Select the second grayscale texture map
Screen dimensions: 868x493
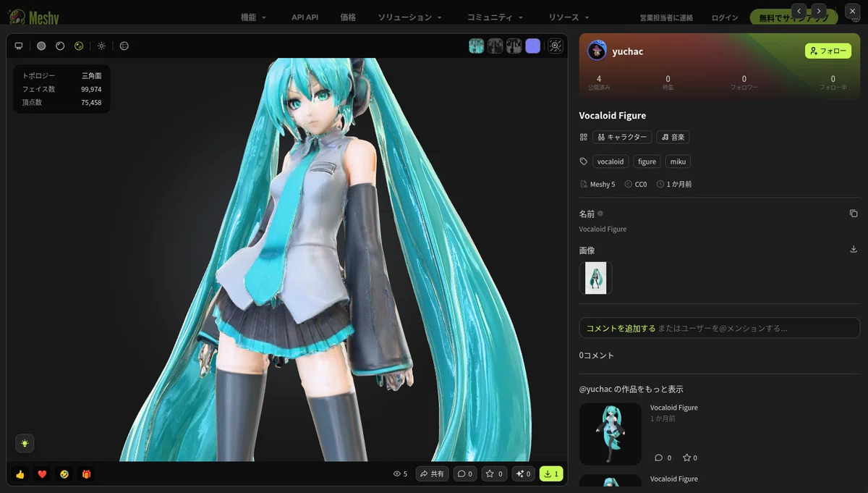tap(495, 46)
